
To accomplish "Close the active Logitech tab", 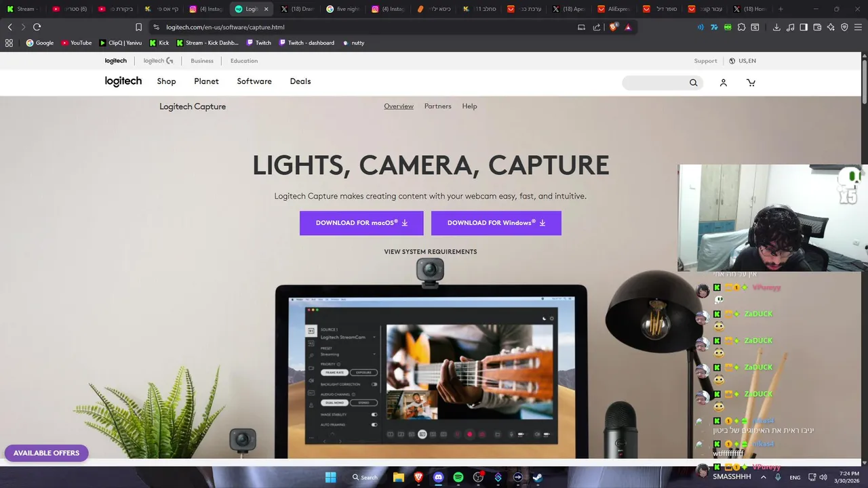I will click(266, 9).
